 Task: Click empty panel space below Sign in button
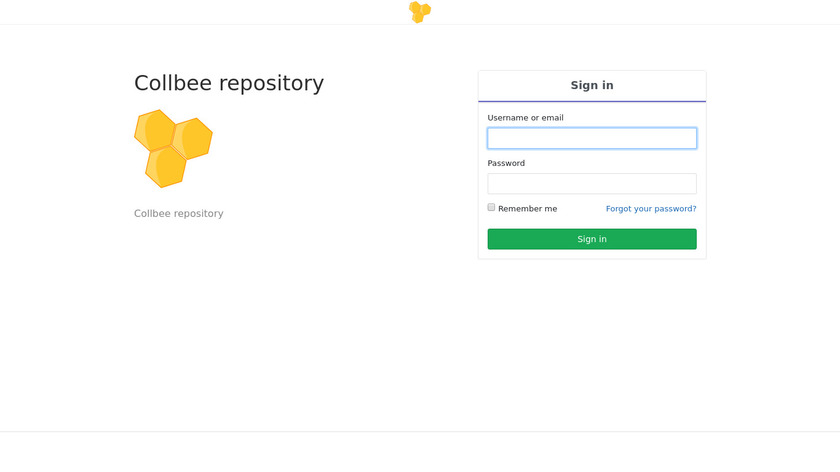click(x=592, y=254)
